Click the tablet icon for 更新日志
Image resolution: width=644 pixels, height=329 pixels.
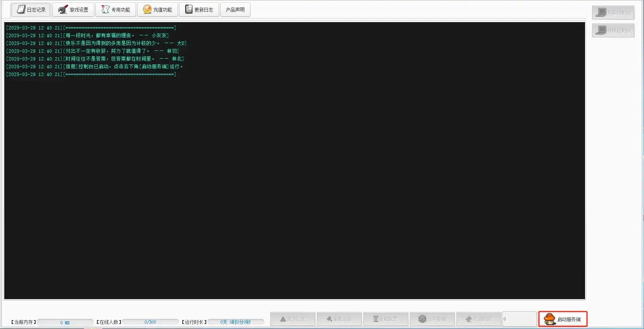[188, 9]
